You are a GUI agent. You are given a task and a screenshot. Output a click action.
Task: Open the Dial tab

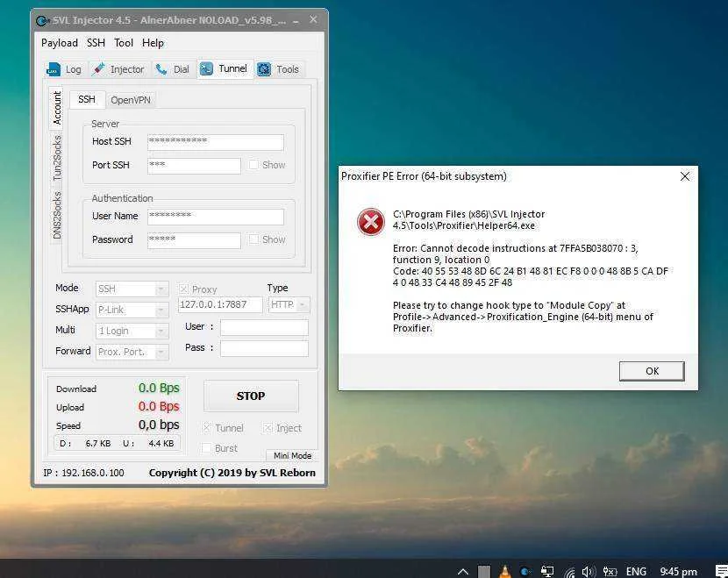173,69
